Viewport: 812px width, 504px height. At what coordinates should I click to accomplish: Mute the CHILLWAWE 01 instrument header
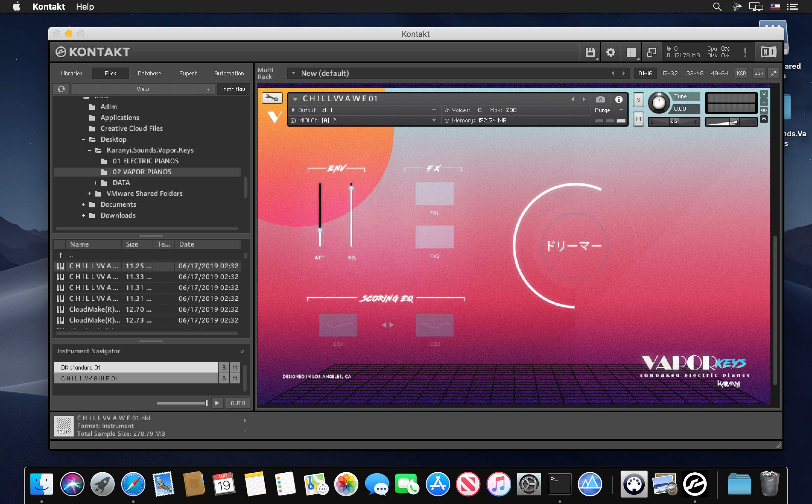pyautogui.click(x=638, y=119)
